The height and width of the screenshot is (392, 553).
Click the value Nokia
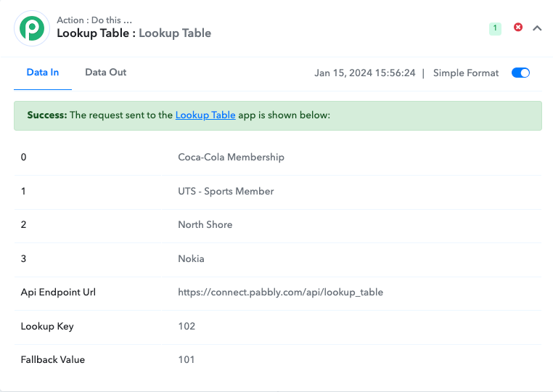(191, 258)
